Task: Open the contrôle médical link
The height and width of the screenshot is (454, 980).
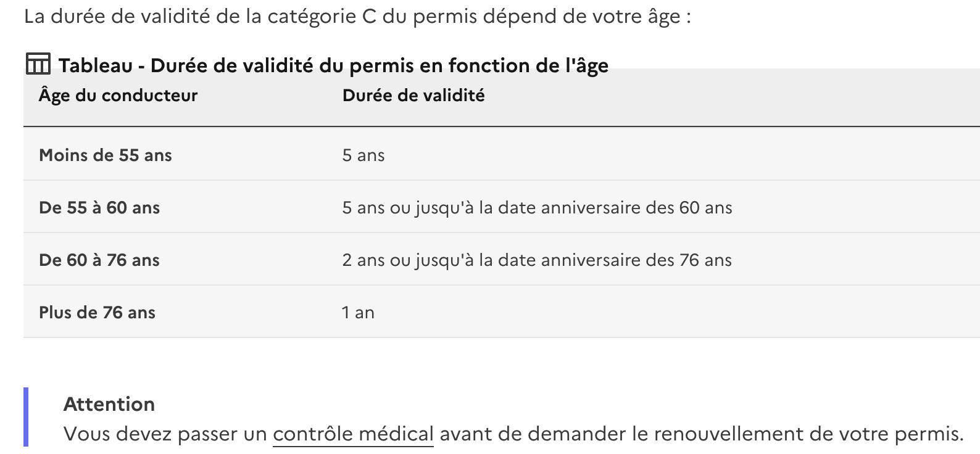Action: (x=353, y=434)
